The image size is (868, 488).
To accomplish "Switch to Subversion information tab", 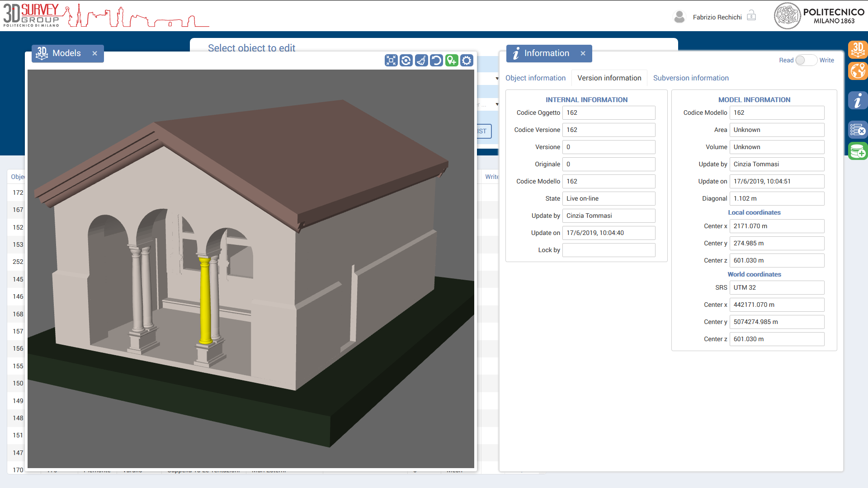I will pyautogui.click(x=691, y=78).
